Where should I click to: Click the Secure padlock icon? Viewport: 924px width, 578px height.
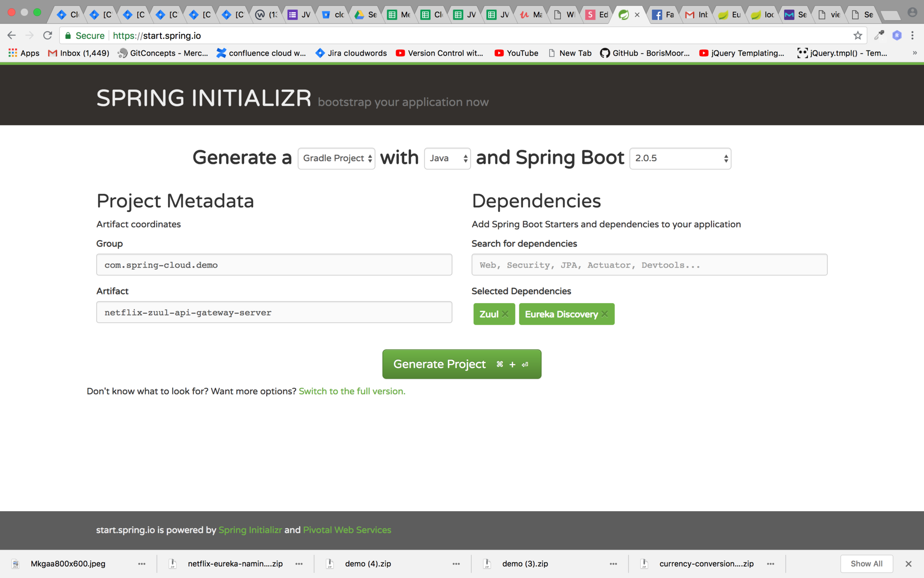click(x=68, y=36)
